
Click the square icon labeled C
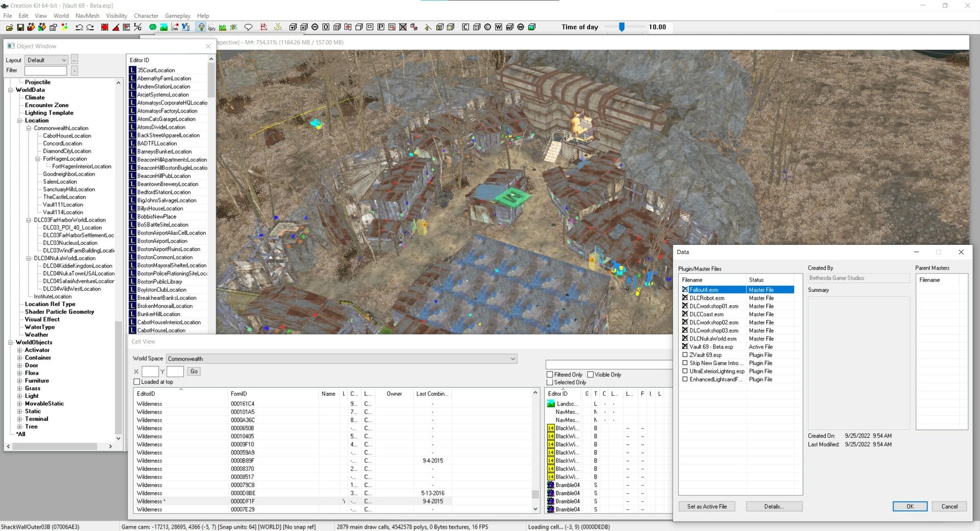point(465,27)
